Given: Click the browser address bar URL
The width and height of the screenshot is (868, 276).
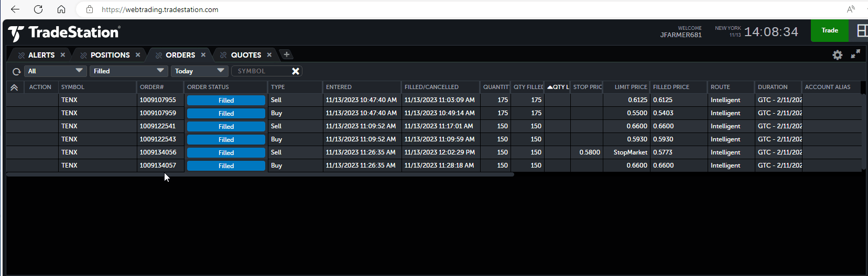Looking at the screenshot, I should 160,9.
